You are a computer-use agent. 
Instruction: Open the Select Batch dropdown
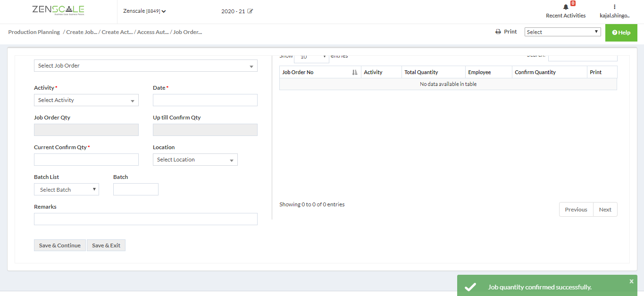67,189
